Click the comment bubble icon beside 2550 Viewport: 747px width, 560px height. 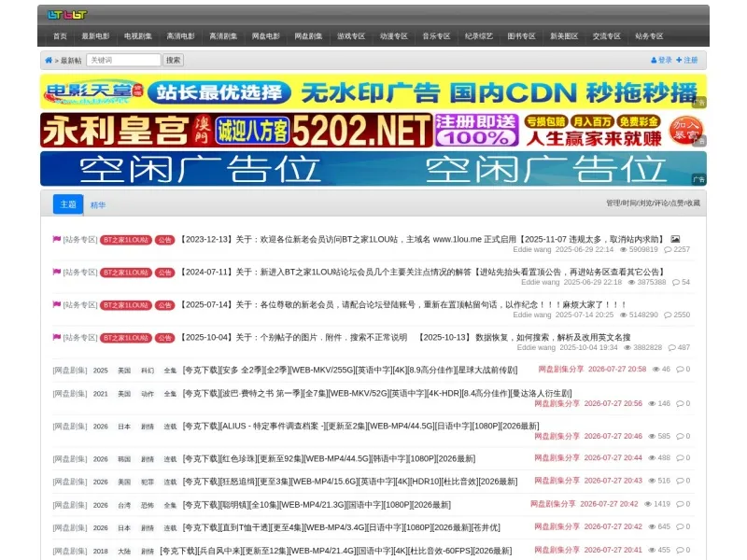(x=668, y=315)
